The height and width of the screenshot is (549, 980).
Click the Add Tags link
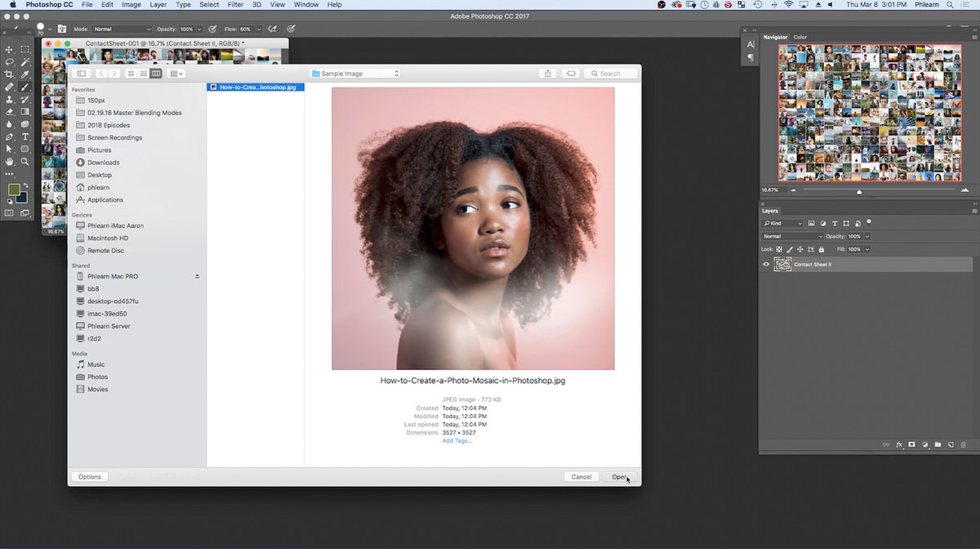(457, 440)
